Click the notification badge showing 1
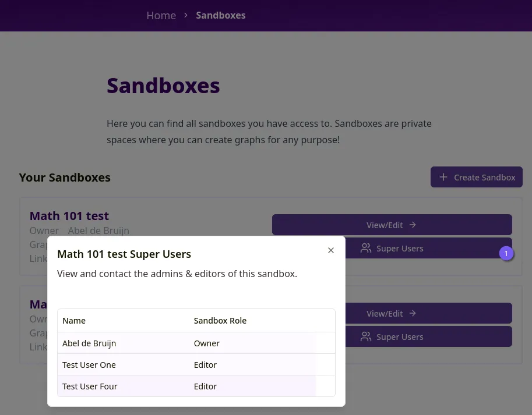 [506, 253]
